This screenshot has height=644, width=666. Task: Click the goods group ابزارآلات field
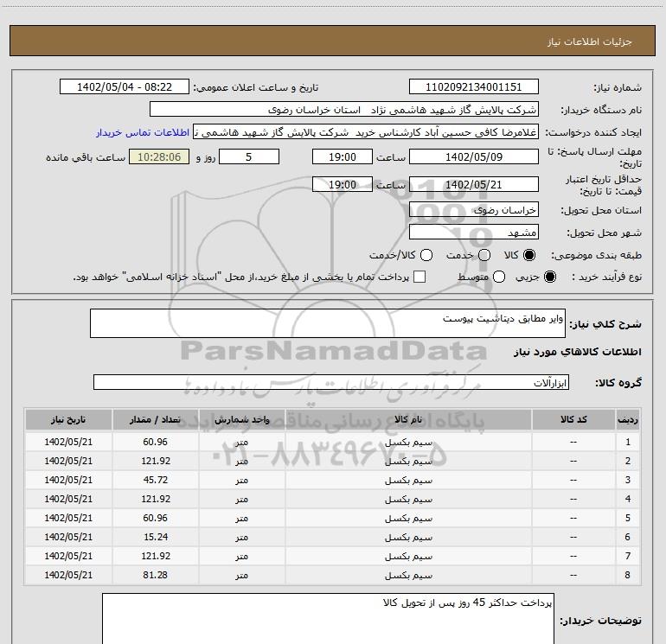pos(331,382)
